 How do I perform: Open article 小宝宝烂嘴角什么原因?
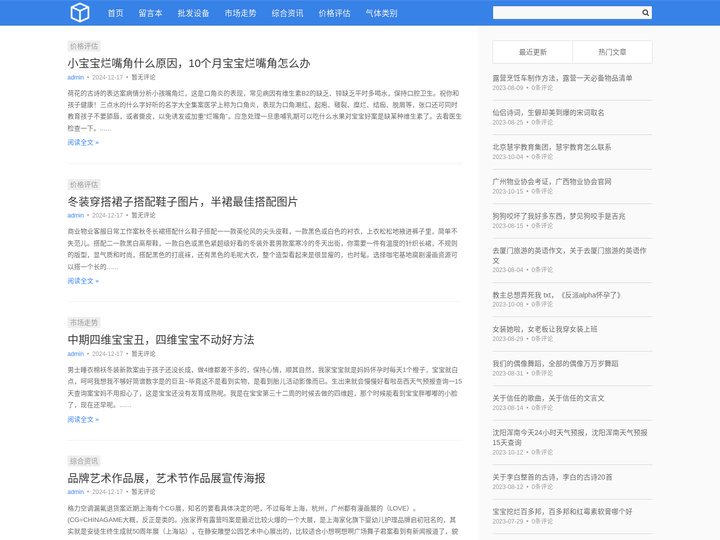tap(189, 63)
